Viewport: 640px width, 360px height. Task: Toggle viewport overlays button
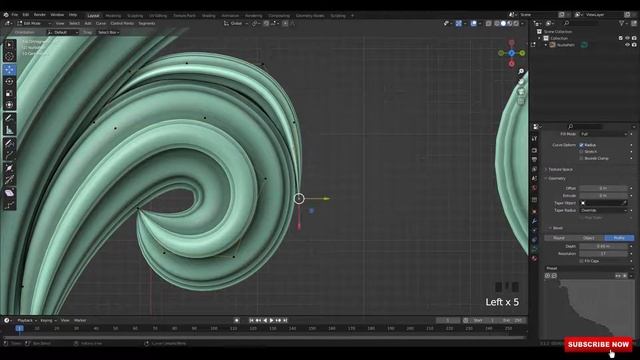coord(473,24)
